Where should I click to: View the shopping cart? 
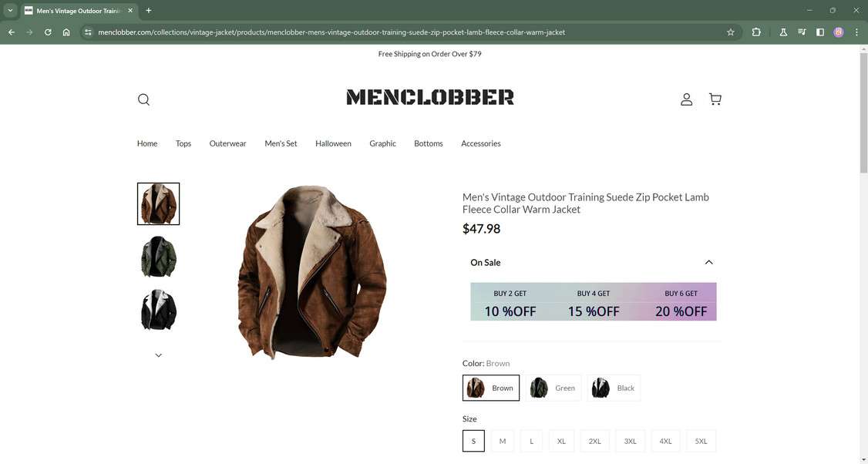(715, 99)
